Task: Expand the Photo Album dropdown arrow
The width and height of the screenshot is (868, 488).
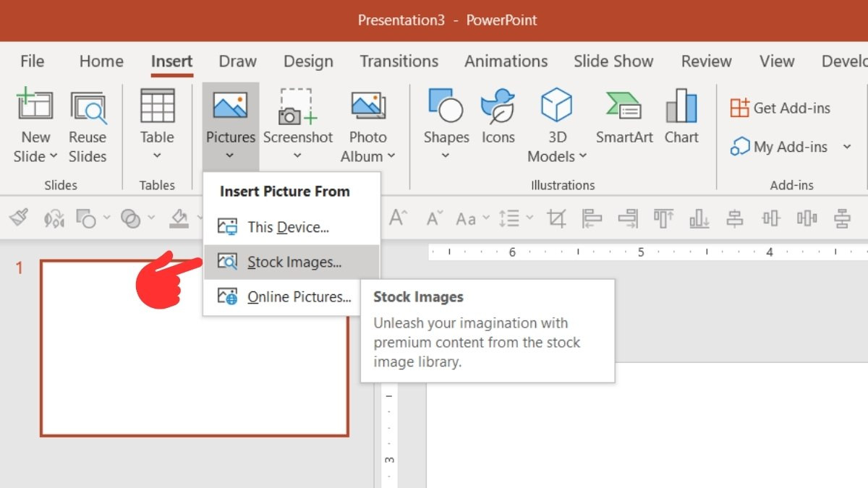Action: tap(391, 156)
